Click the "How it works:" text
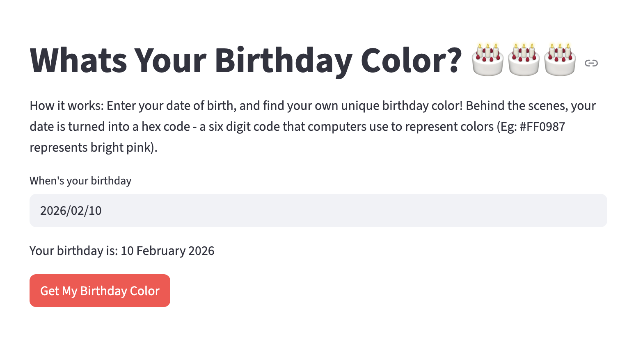This screenshot has height=364, width=636. point(66,106)
